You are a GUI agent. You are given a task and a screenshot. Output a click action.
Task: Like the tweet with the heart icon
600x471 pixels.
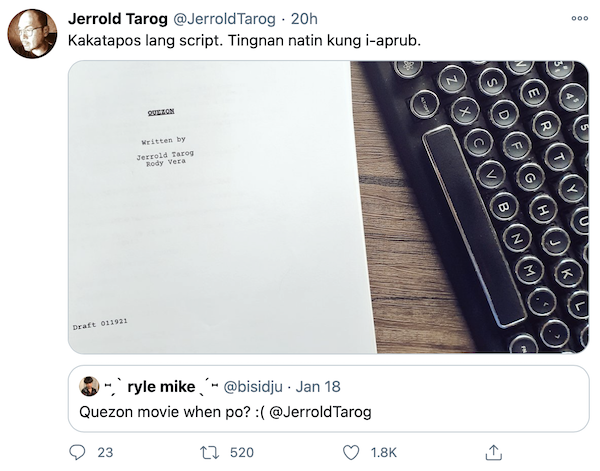[351, 452]
